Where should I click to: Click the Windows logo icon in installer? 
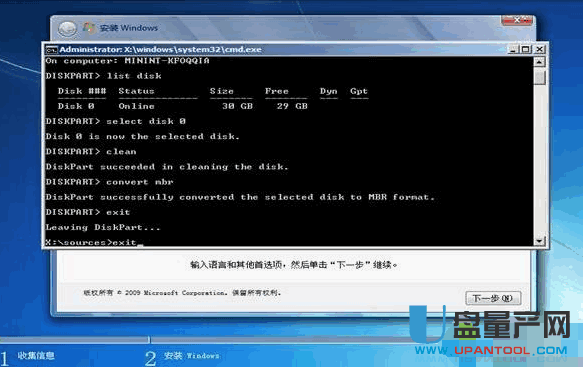(88, 28)
